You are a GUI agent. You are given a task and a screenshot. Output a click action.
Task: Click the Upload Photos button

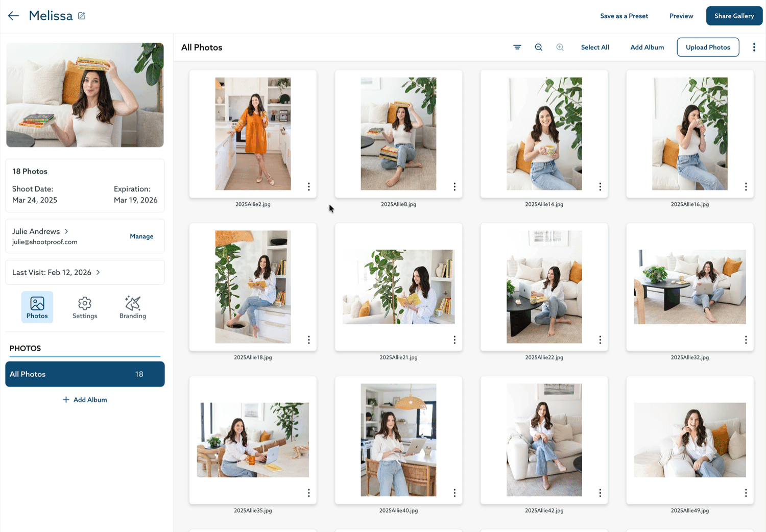708,47
